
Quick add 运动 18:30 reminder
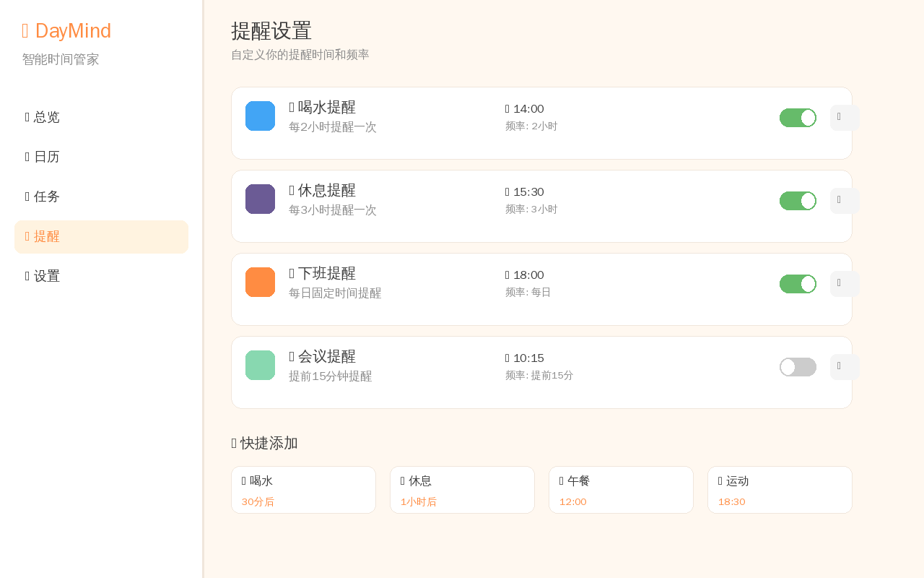(780, 490)
